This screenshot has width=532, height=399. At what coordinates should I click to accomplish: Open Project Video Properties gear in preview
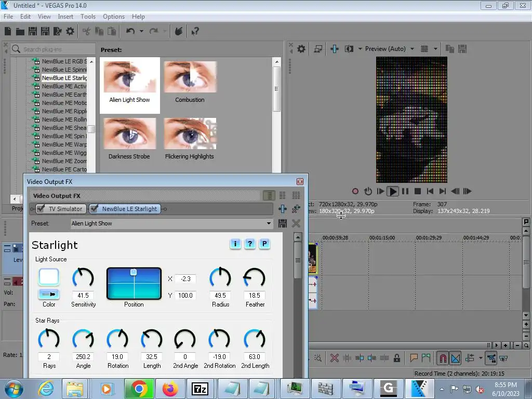pos(301,49)
